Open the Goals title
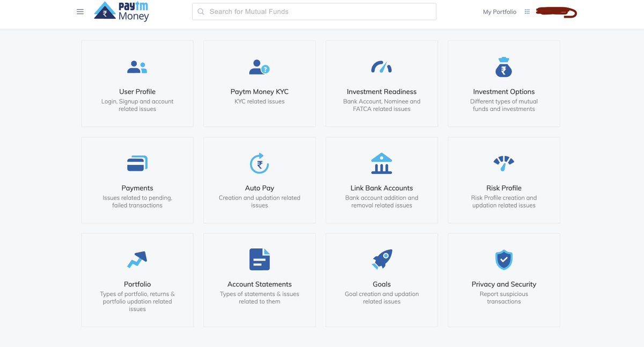 (x=382, y=284)
